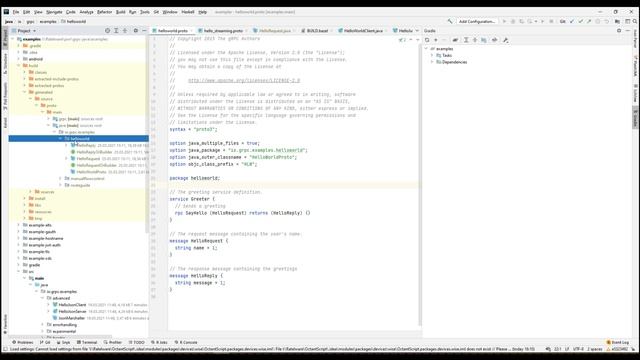
Task: Open the Profiler tool window
Action: point(113,342)
